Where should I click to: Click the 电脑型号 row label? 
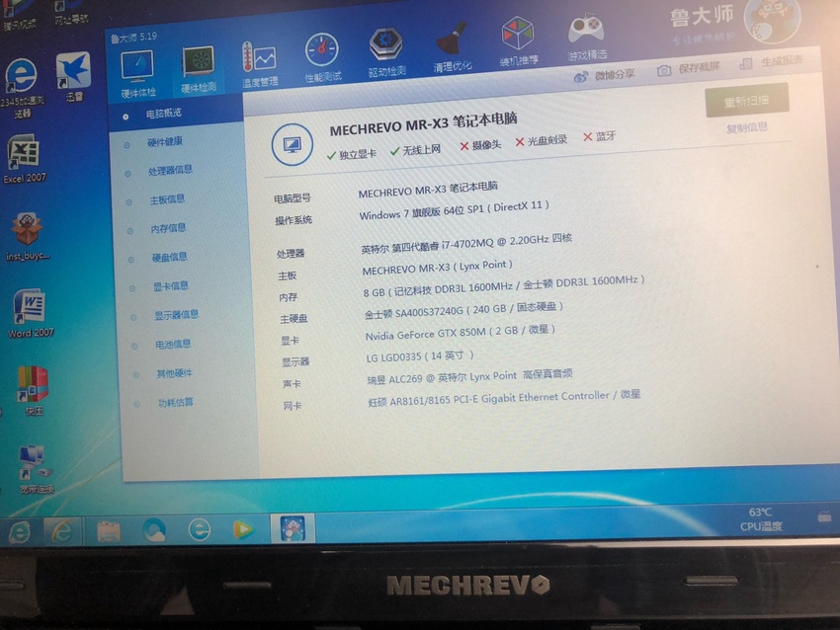[x=293, y=198]
